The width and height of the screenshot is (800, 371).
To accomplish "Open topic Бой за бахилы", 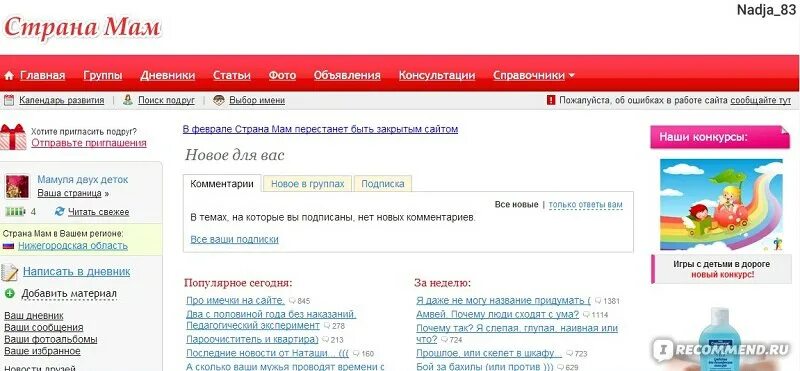I will point(485,366).
